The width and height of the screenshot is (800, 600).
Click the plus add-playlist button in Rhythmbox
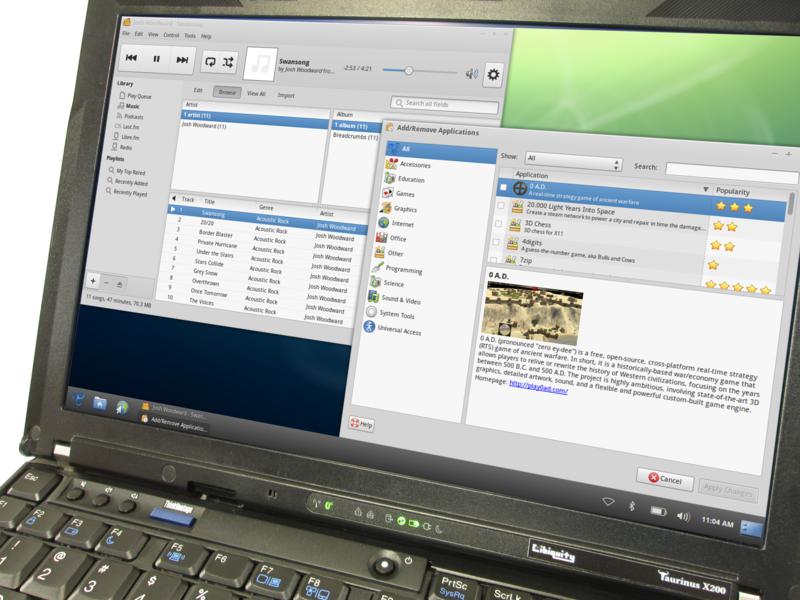point(93,280)
